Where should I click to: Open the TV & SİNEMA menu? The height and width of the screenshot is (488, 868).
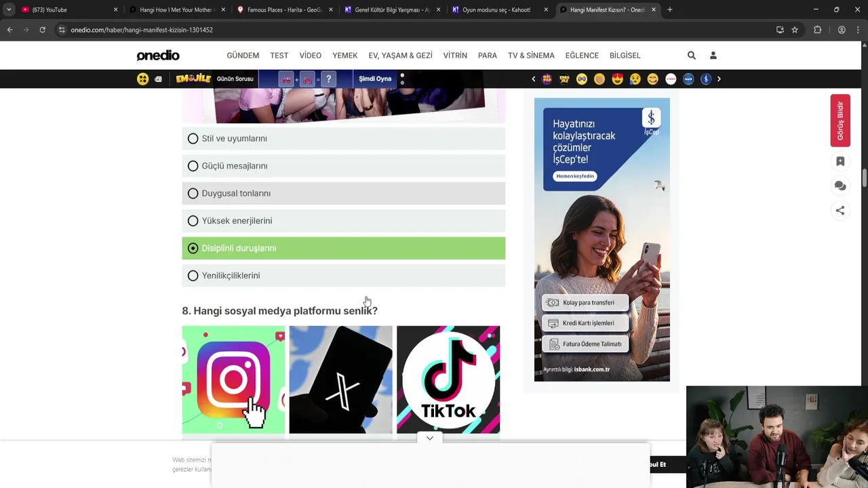[531, 56]
